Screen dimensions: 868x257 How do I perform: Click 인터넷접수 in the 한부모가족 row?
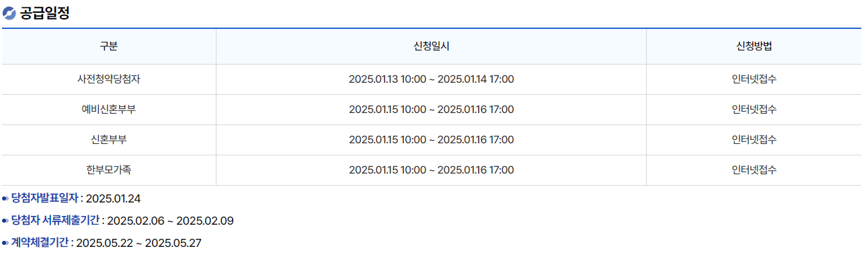(x=754, y=170)
